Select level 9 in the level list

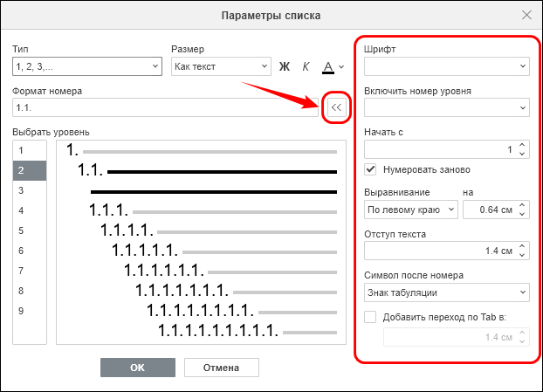pyautogui.click(x=30, y=311)
